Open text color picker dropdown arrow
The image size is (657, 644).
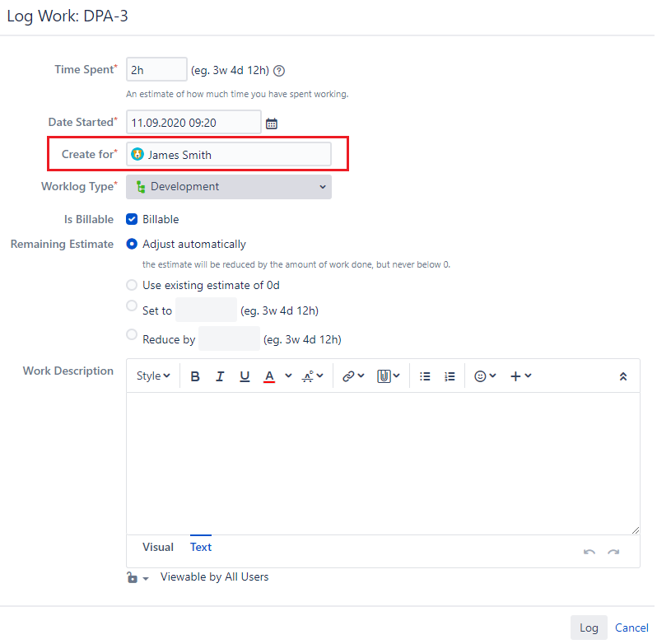(x=288, y=376)
